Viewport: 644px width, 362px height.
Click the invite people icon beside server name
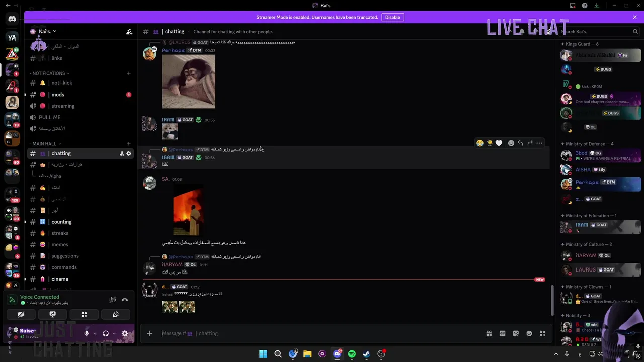[129, 31]
